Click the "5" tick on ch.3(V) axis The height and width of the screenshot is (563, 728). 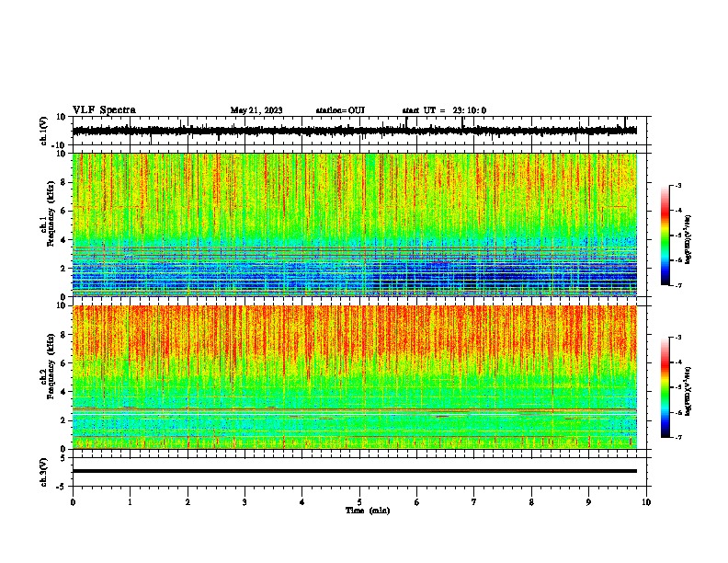click(x=64, y=458)
